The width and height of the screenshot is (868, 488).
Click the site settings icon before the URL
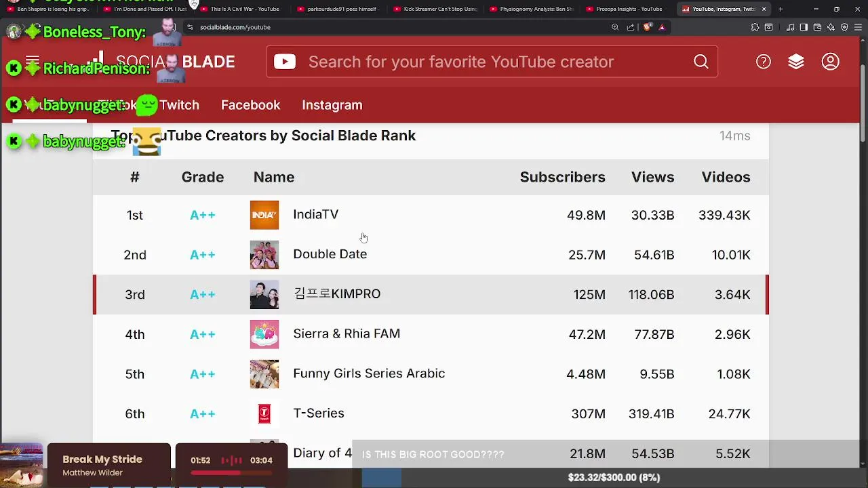coord(191,27)
